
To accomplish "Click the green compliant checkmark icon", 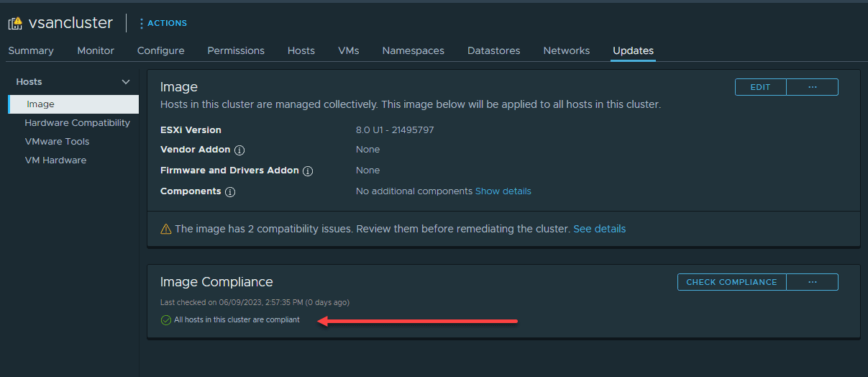I will [x=165, y=320].
